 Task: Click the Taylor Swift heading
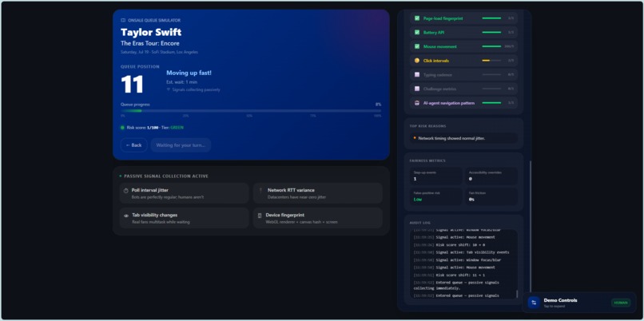(x=151, y=33)
